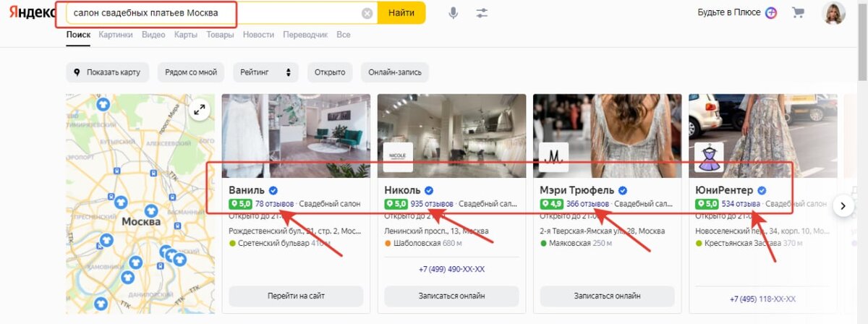868x324 pixels.
Task: Open the Все services tab
Action: [x=344, y=35]
